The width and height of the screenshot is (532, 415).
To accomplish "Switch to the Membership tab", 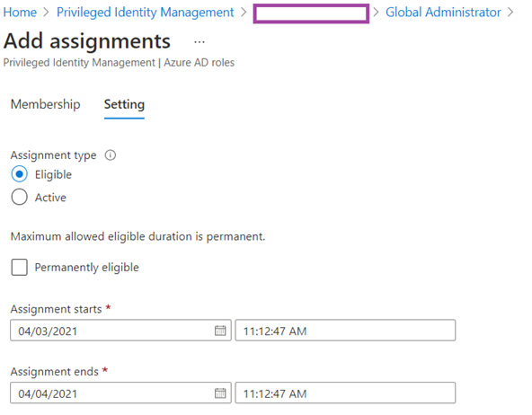I will [x=46, y=104].
